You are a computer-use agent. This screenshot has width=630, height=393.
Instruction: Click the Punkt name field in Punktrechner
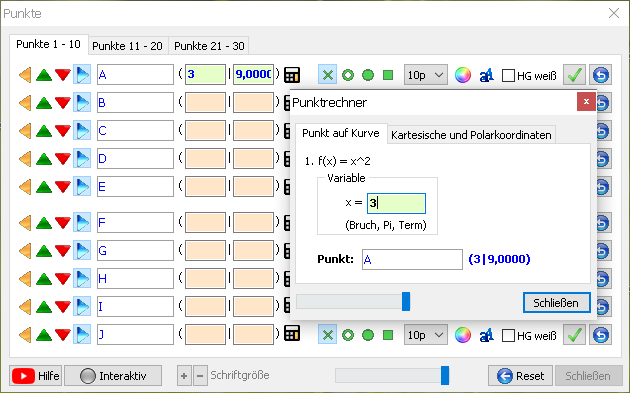coord(412,260)
